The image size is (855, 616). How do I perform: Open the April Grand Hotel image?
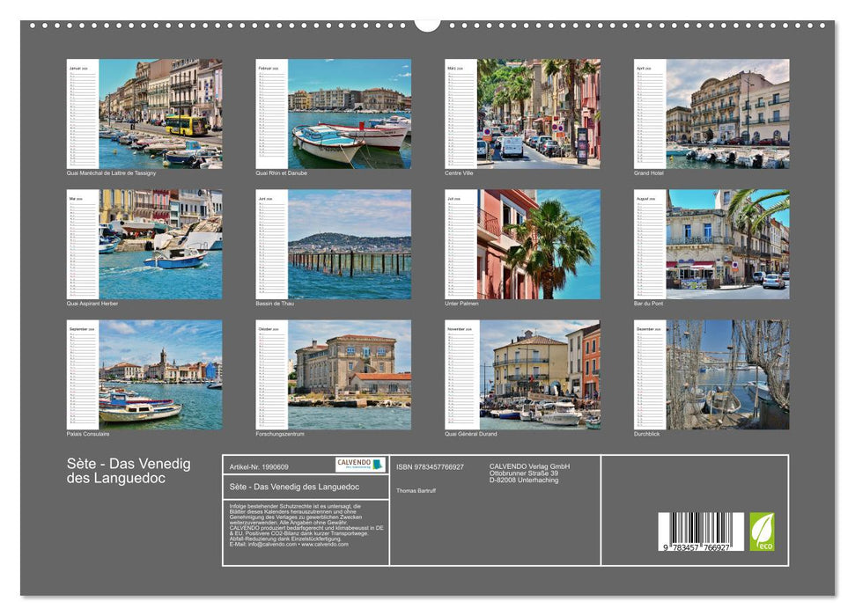pyautogui.click(x=709, y=114)
